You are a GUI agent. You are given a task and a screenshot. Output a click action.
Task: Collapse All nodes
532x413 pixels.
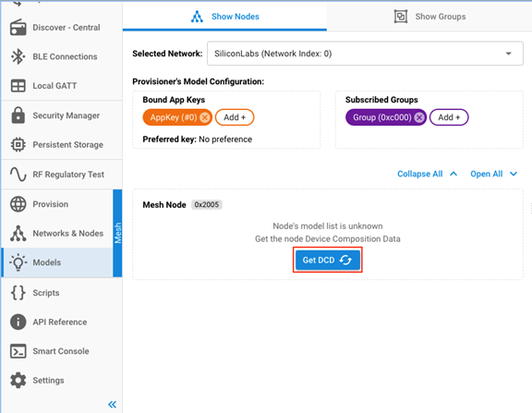click(x=427, y=174)
